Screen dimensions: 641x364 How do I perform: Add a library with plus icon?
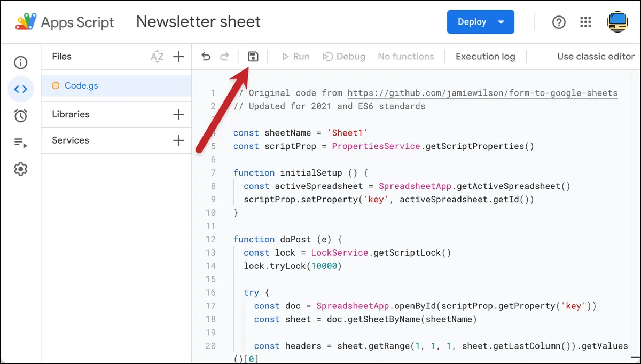179,114
